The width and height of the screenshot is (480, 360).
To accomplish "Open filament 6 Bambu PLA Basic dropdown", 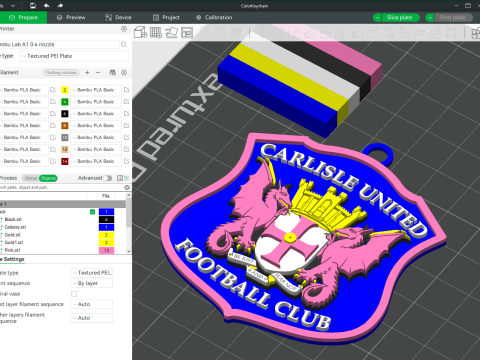I will click(x=96, y=114).
